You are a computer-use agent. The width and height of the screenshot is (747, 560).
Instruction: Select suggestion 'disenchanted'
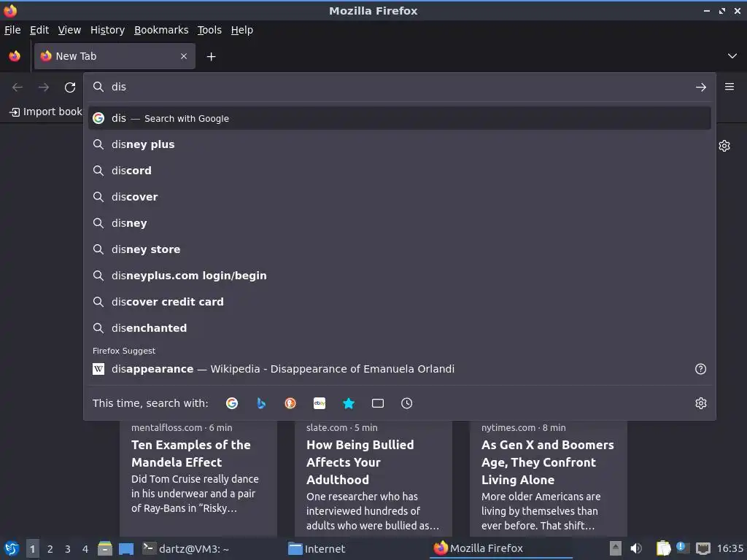pyautogui.click(x=399, y=327)
